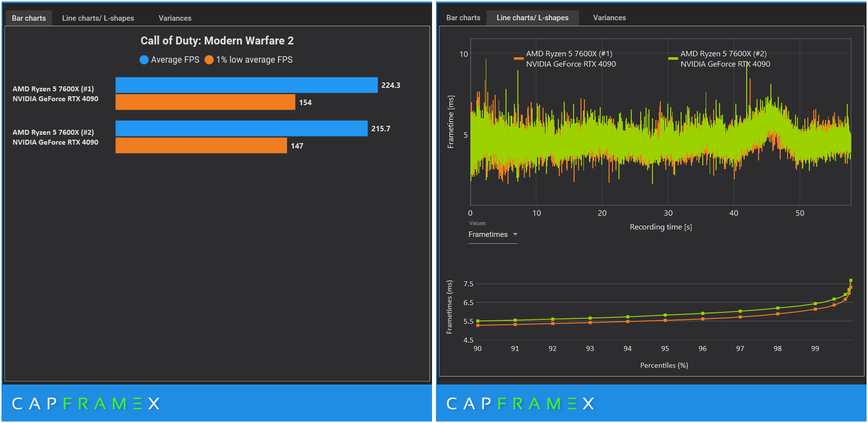Click the Call of Duty: Modern Warfare 2 title
This screenshot has height=423, width=868.
pyautogui.click(x=217, y=40)
